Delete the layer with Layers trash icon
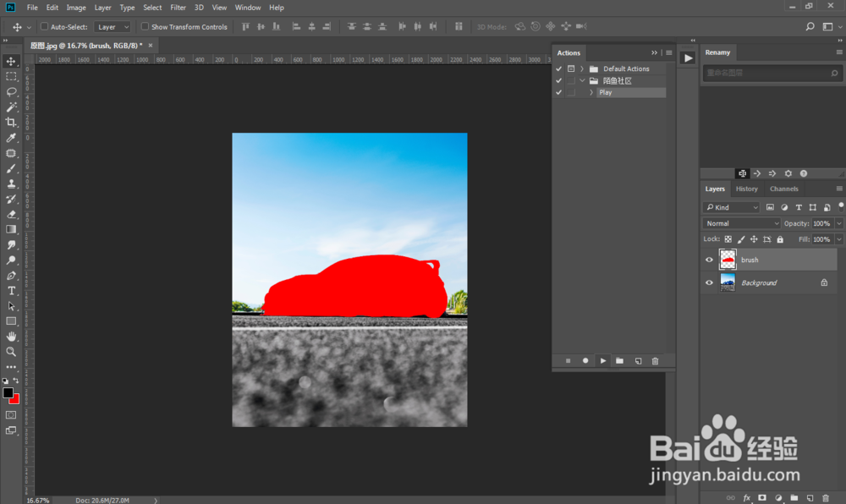This screenshot has height=504, width=846. (x=825, y=498)
